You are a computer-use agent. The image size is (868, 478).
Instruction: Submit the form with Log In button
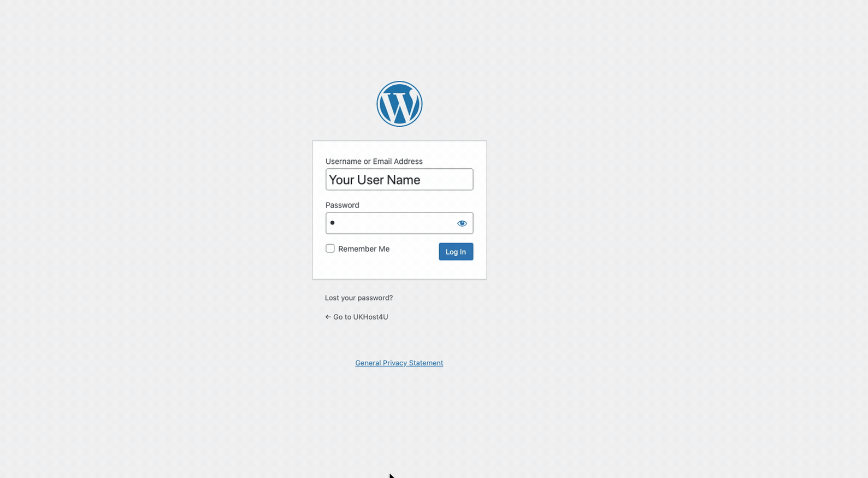456,251
